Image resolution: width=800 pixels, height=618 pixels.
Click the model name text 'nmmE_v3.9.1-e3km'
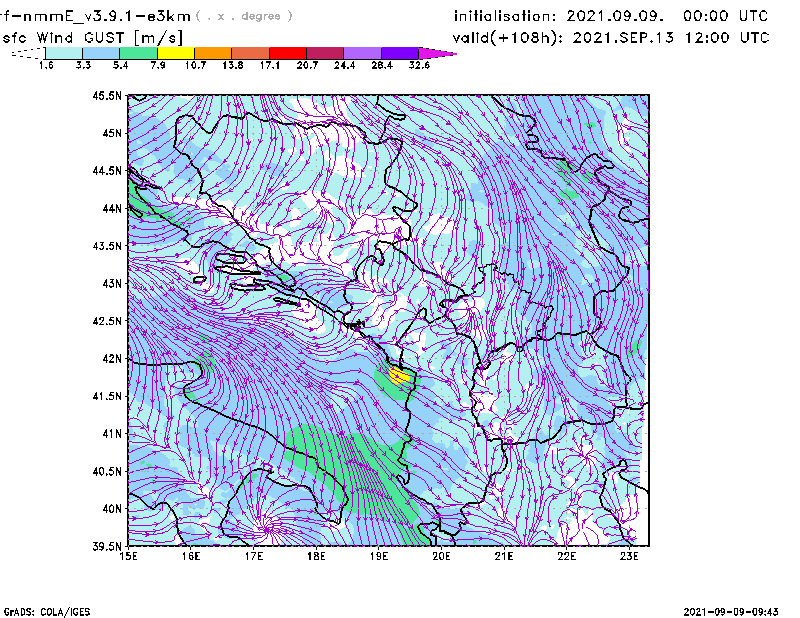tap(107, 16)
